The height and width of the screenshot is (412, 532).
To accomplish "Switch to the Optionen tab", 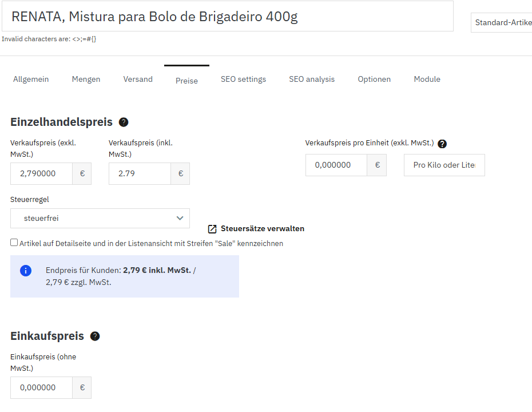I will pyautogui.click(x=374, y=80).
